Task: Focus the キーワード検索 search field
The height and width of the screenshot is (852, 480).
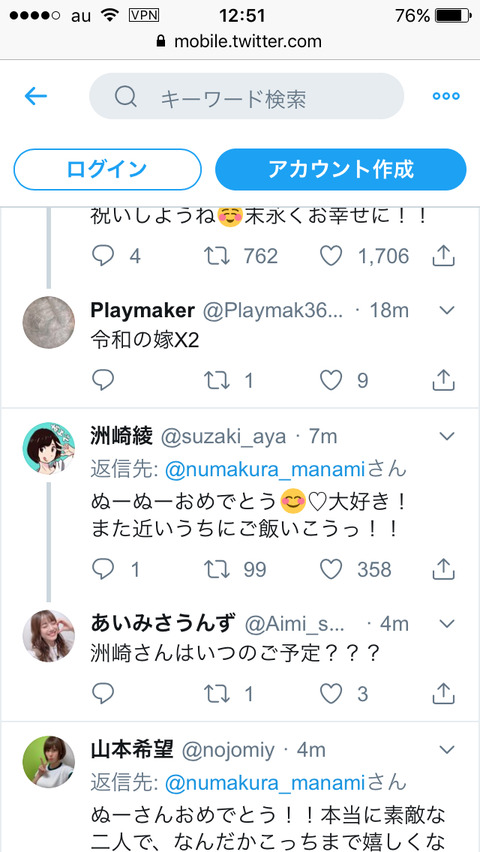Action: (246, 96)
